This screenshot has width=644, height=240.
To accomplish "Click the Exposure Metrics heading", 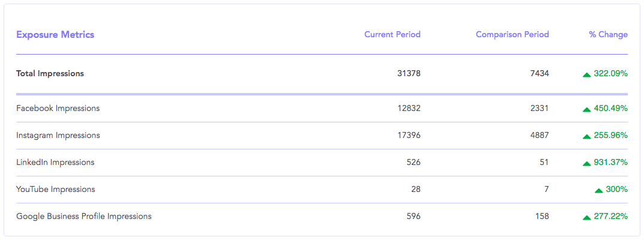I will click(x=55, y=35).
